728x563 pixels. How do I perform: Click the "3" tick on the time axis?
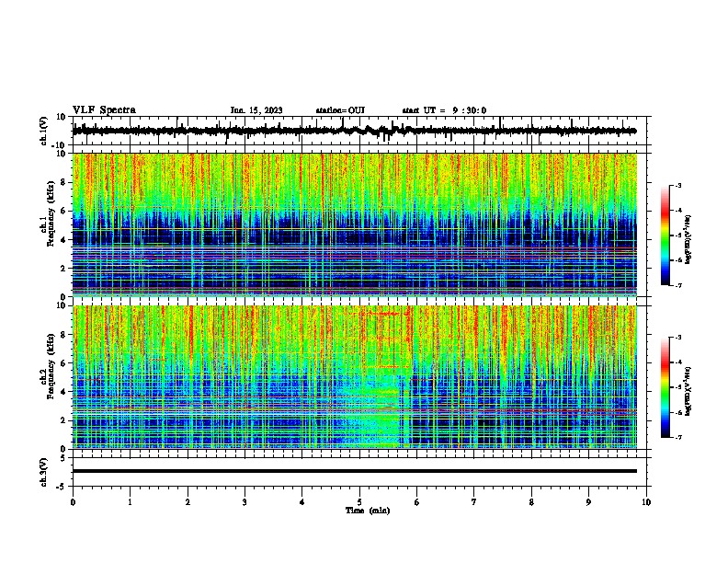pos(245,502)
